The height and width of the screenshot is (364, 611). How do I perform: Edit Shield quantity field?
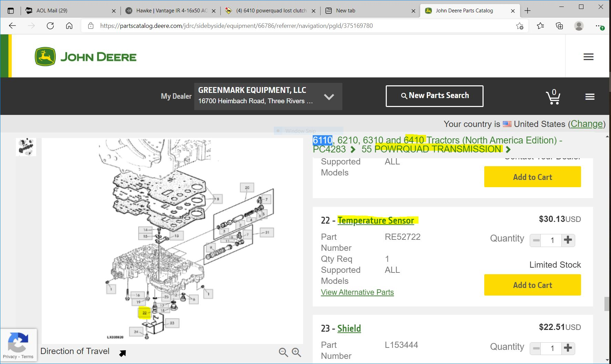552,348
